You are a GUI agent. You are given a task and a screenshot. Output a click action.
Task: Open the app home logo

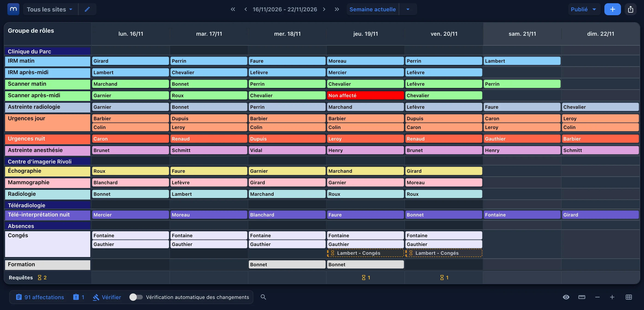click(x=13, y=9)
